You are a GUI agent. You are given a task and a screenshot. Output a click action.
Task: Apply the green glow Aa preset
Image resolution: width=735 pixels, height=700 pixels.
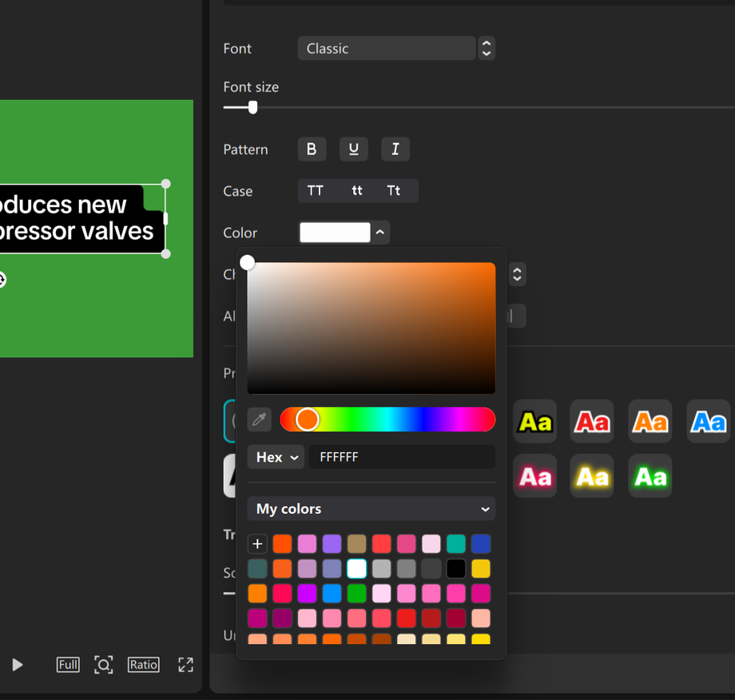(x=650, y=476)
